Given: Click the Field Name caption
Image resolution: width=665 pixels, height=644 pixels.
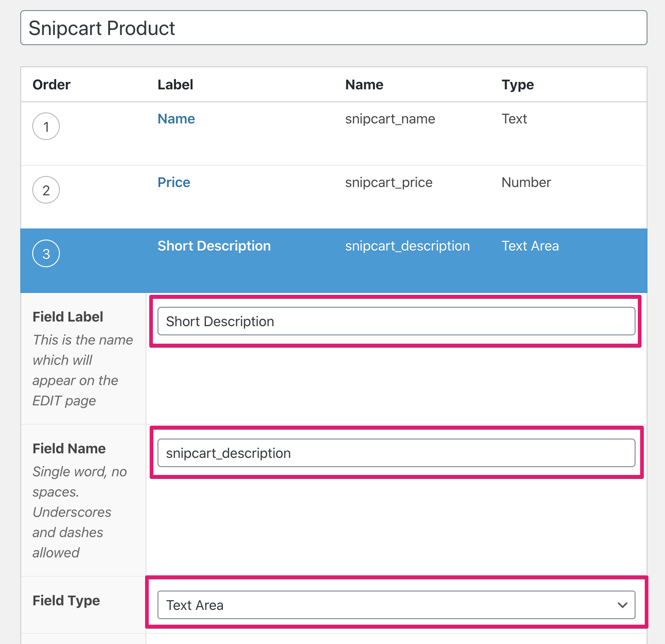Looking at the screenshot, I should coord(69,449).
